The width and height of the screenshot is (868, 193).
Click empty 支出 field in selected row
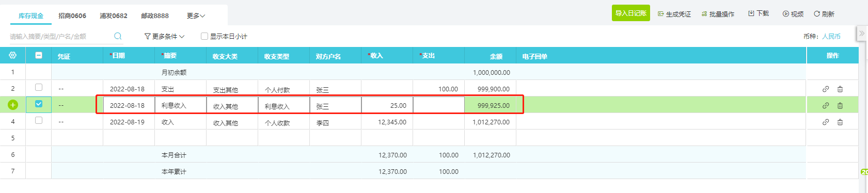tap(439, 105)
